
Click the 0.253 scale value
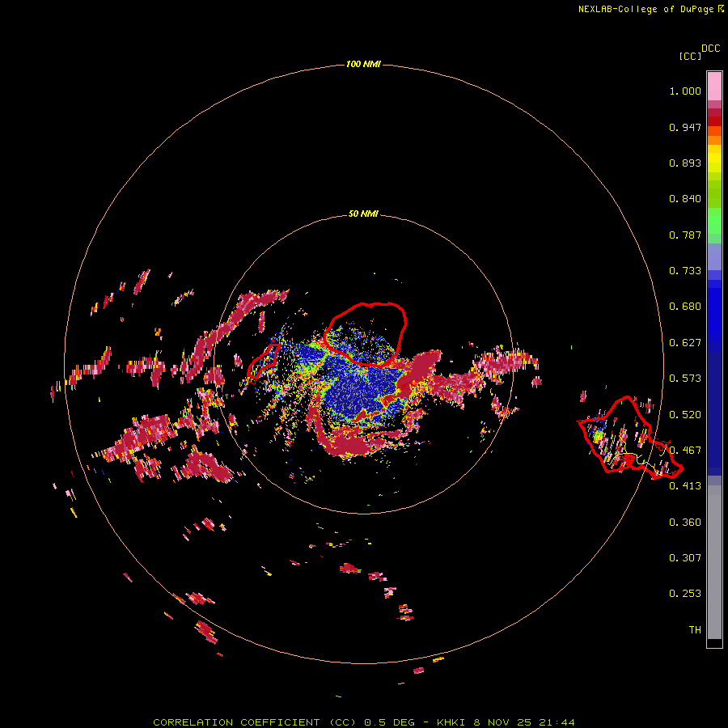[685, 594]
